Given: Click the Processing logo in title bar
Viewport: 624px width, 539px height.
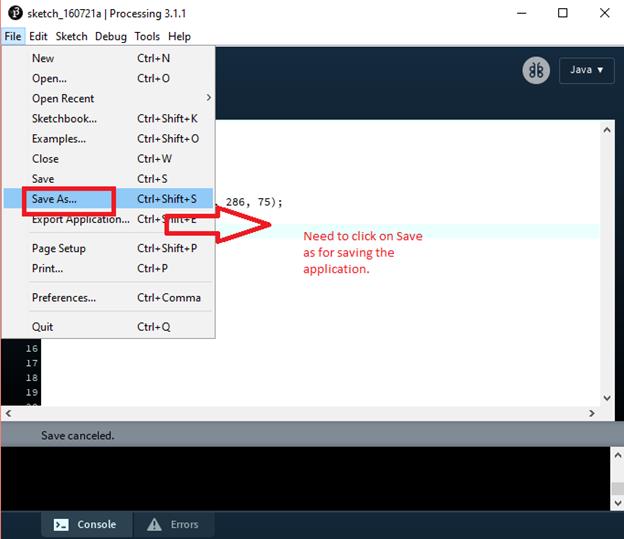Looking at the screenshot, I should coord(15,13).
